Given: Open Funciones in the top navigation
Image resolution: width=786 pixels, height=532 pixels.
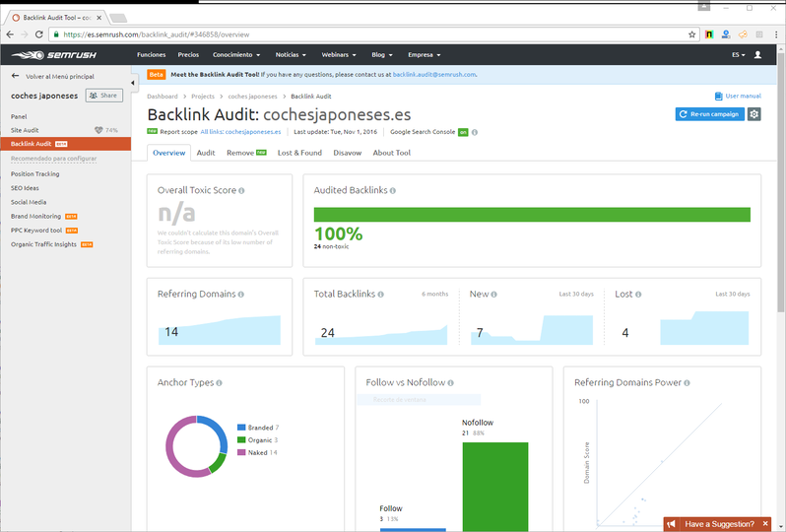Looking at the screenshot, I should 152,54.
